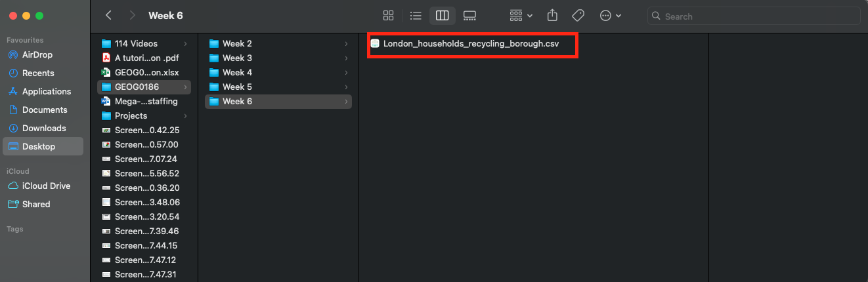Image resolution: width=868 pixels, height=282 pixels.
Task: Switch to icon grid view
Action: click(x=388, y=15)
